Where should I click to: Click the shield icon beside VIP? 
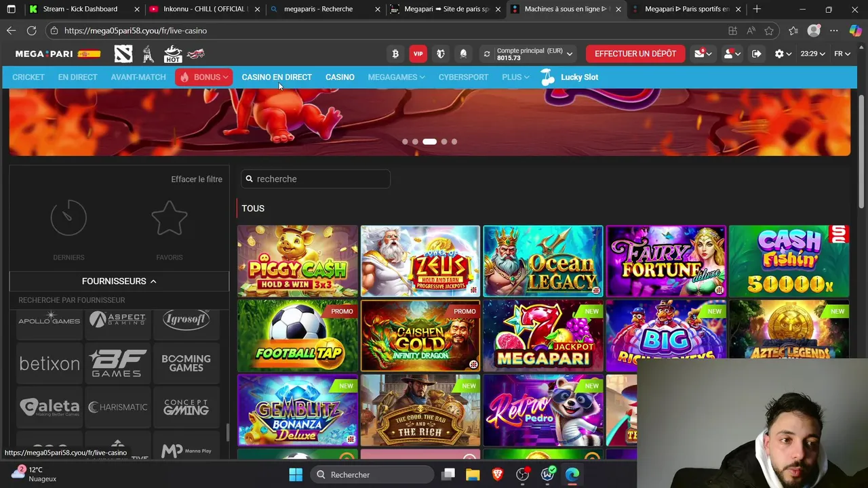441,54
